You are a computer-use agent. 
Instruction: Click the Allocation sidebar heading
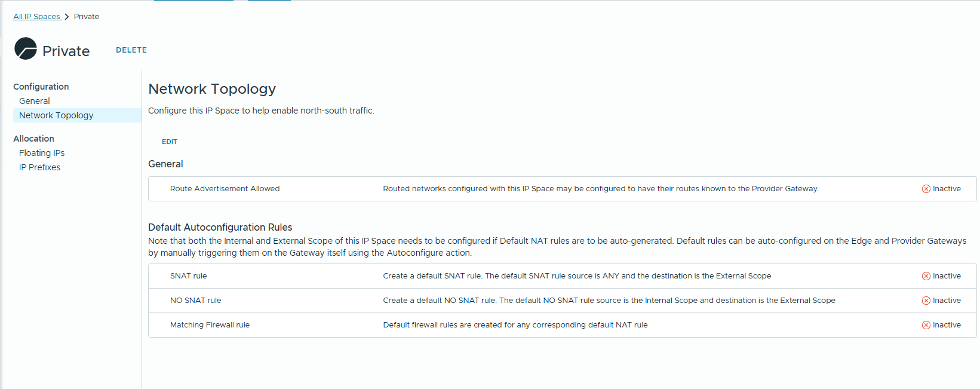pyautogui.click(x=33, y=139)
